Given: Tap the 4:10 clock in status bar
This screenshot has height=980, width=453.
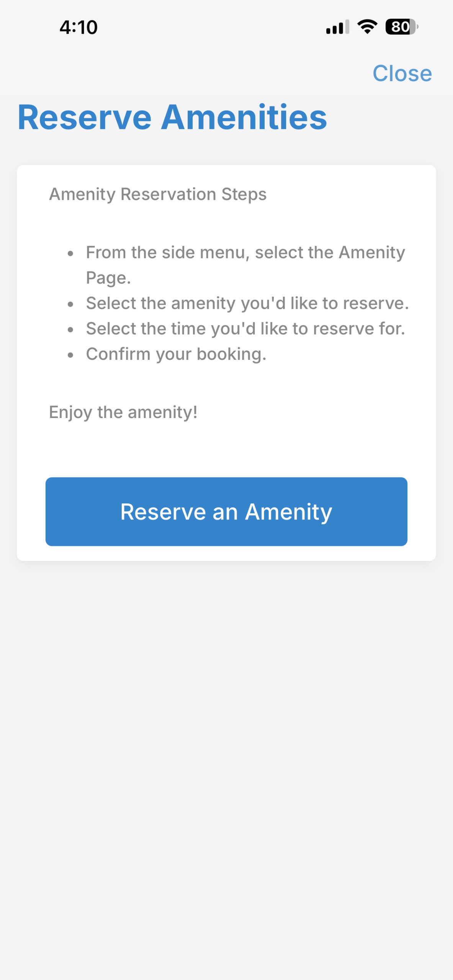Looking at the screenshot, I should [x=78, y=28].
